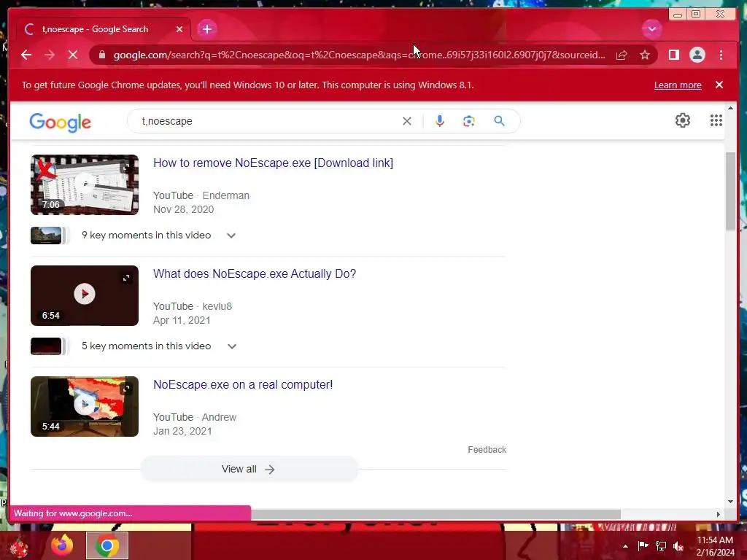
Task: Open key moments thumbnail under Enderman video
Action: pos(46,236)
